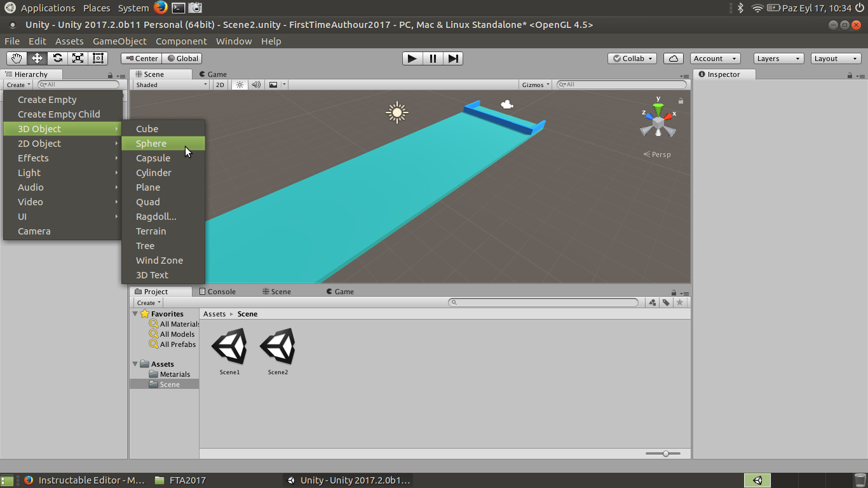Collapse the Favorites tree section
The height and width of the screenshot is (488, 868).
pyautogui.click(x=135, y=314)
